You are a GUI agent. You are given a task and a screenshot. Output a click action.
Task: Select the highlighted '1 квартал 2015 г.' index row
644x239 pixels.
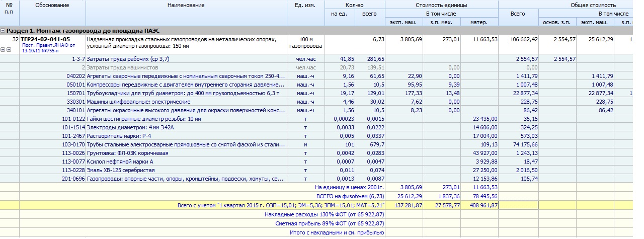pyautogui.click(x=282, y=205)
